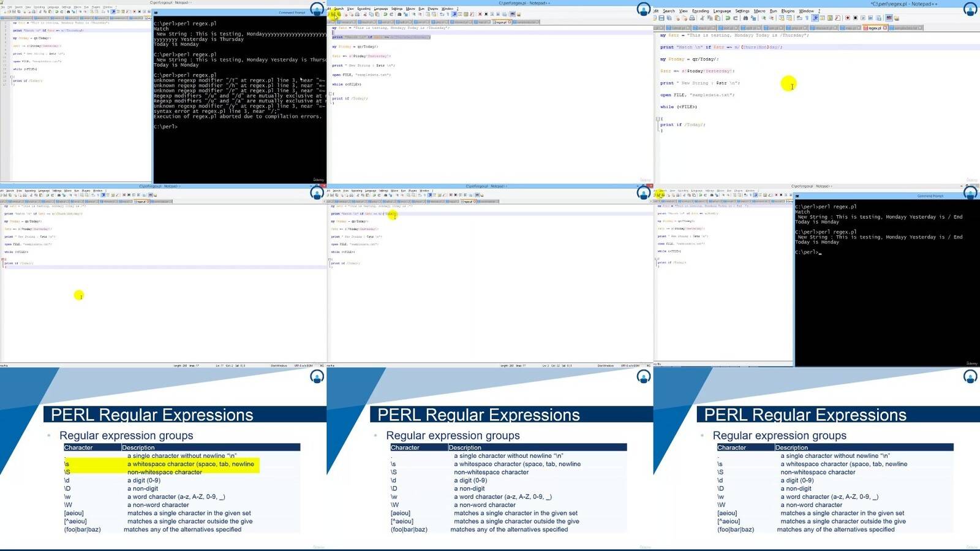The width and height of the screenshot is (980, 551).
Task: Click 'syntax error at regex.pl line 3' line
Action: [217, 111]
